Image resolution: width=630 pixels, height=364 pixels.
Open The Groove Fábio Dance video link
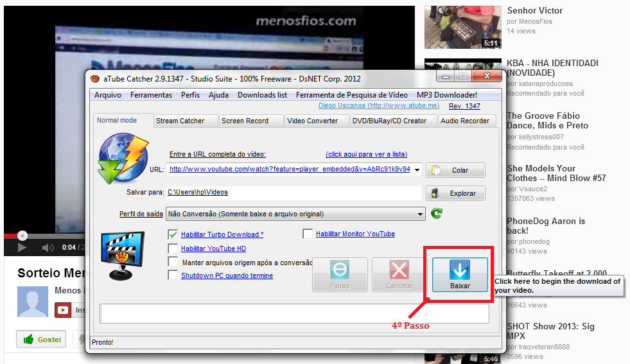coord(547,121)
